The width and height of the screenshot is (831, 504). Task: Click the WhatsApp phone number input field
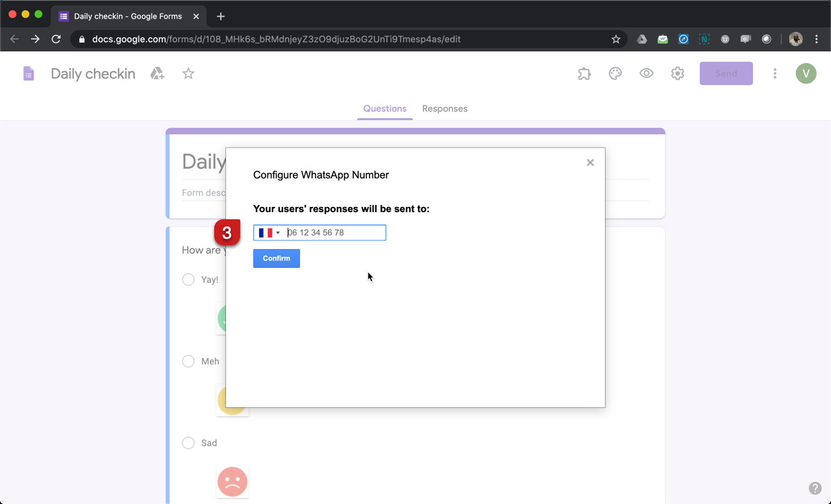pos(335,233)
